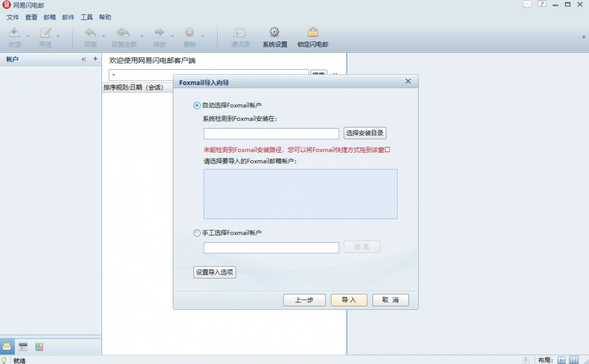This screenshot has width=589, height=364.
Task: Click the 写信 compose mail toolbar icon
Action: (x=45, y=33)
